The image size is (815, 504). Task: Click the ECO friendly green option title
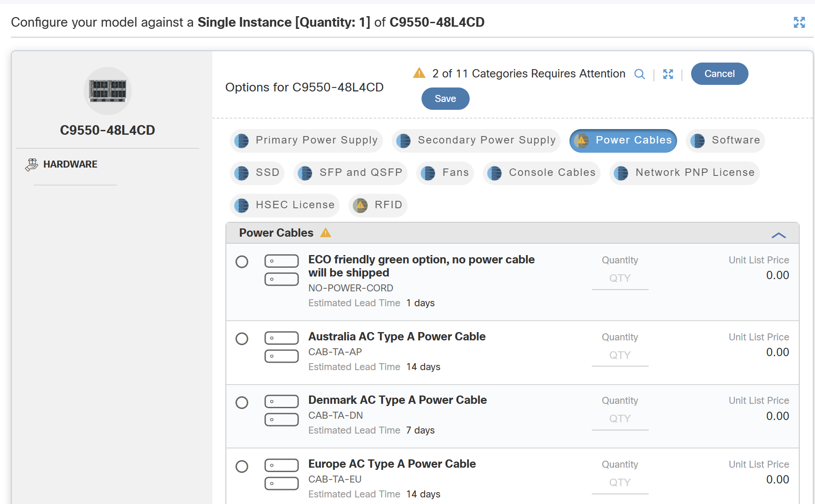point(422,266)
